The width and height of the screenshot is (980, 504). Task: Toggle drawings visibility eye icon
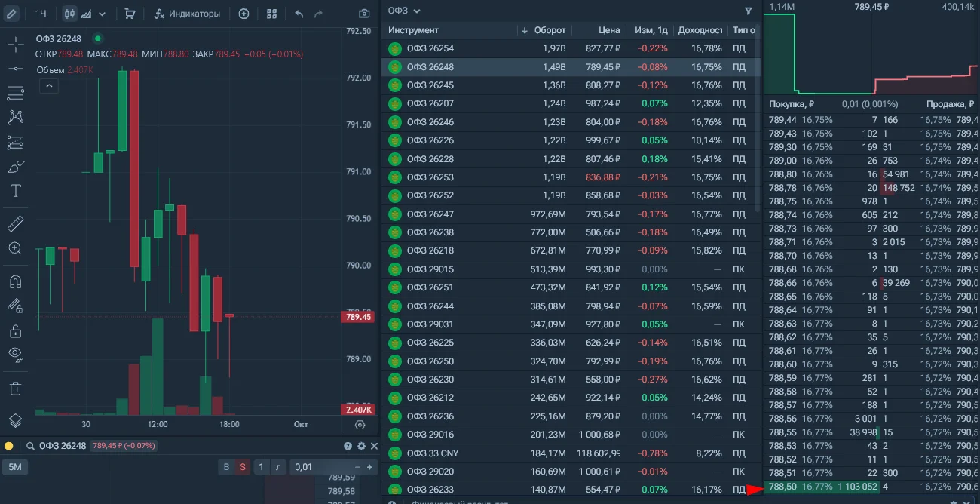pyautogui.click(x=15, y=353)
